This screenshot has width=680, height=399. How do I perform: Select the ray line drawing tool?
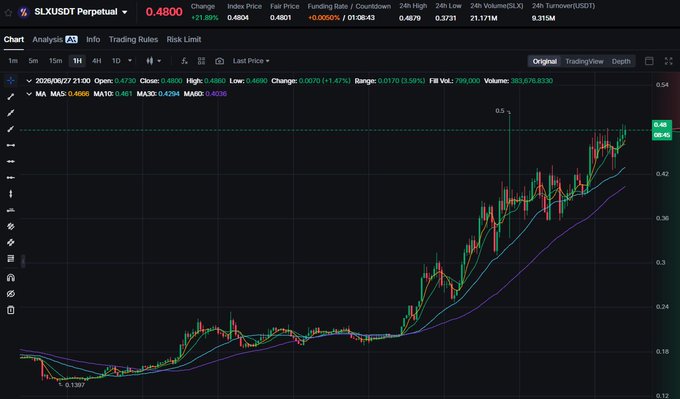(x=11, y=129)
